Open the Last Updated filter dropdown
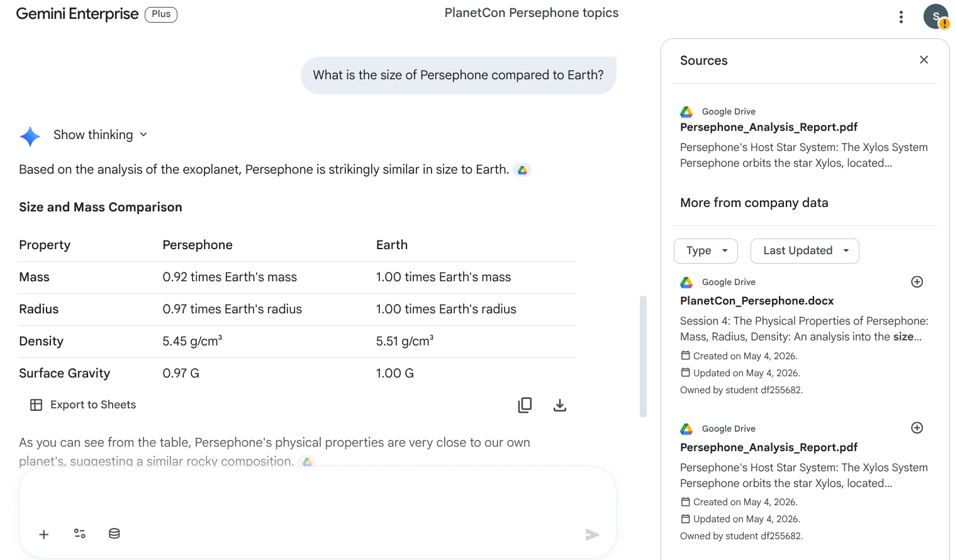Screen dimensions: 955x560 [x=805, y=250]
